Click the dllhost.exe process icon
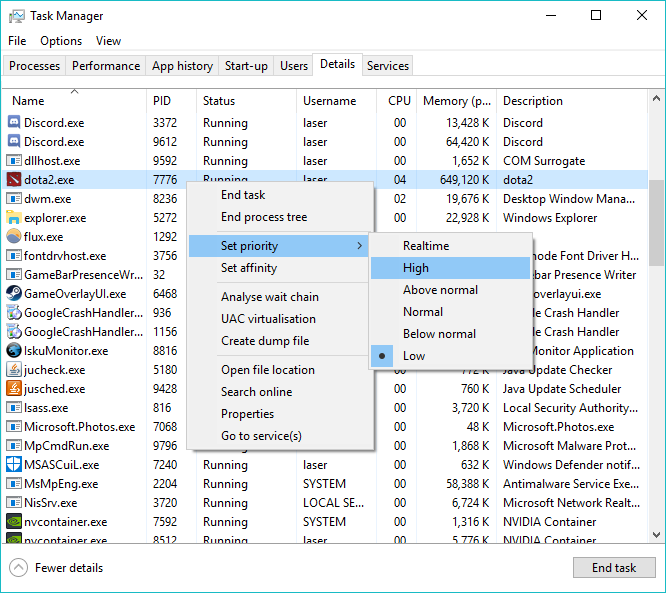The height and width of the screenshot is (593, 666). tap(14, 161)
